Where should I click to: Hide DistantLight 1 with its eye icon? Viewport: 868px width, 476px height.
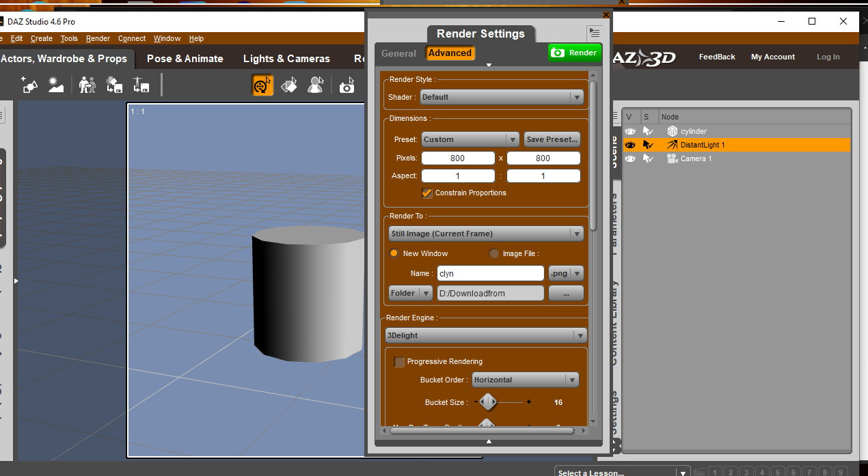click(630, 145)
